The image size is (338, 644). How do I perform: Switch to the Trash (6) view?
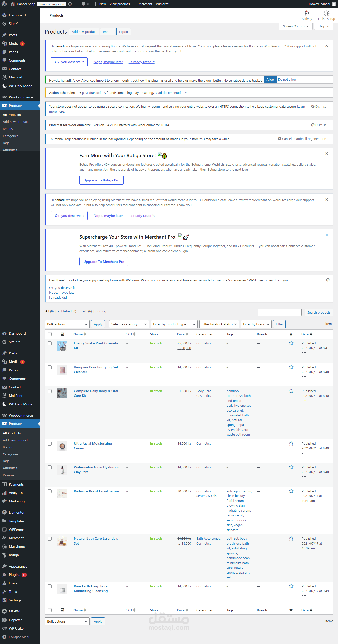click(86, 311)
